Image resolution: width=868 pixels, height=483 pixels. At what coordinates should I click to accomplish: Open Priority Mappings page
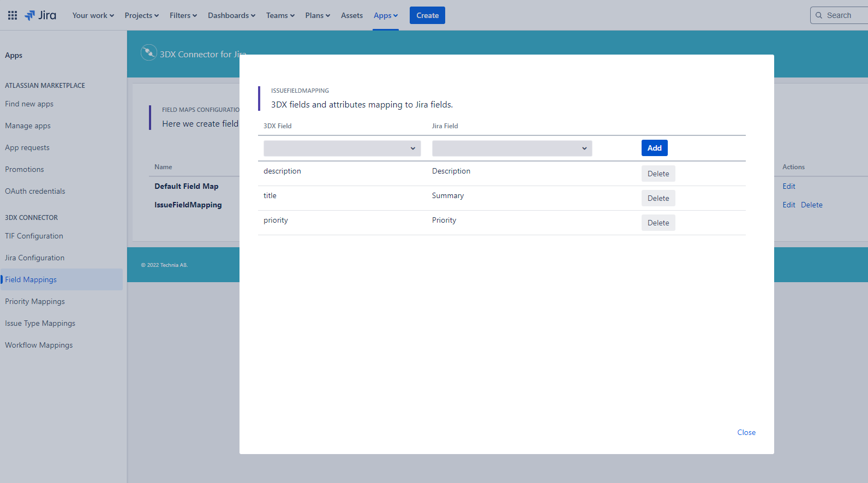coord(35,301)
